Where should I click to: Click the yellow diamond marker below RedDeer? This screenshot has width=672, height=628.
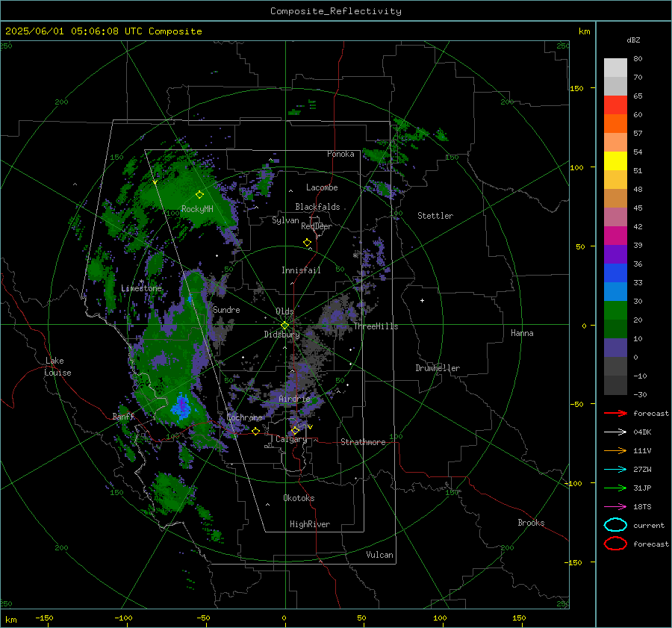[x=307, y=243]
